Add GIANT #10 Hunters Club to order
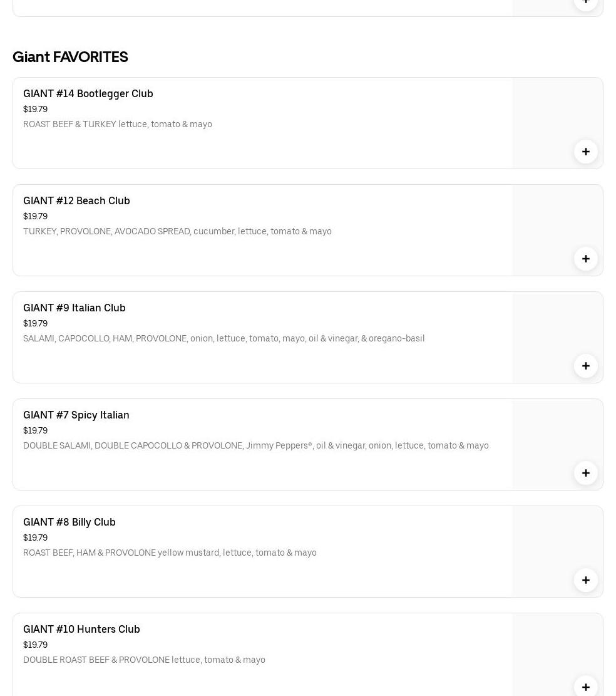 pos(585,687)
